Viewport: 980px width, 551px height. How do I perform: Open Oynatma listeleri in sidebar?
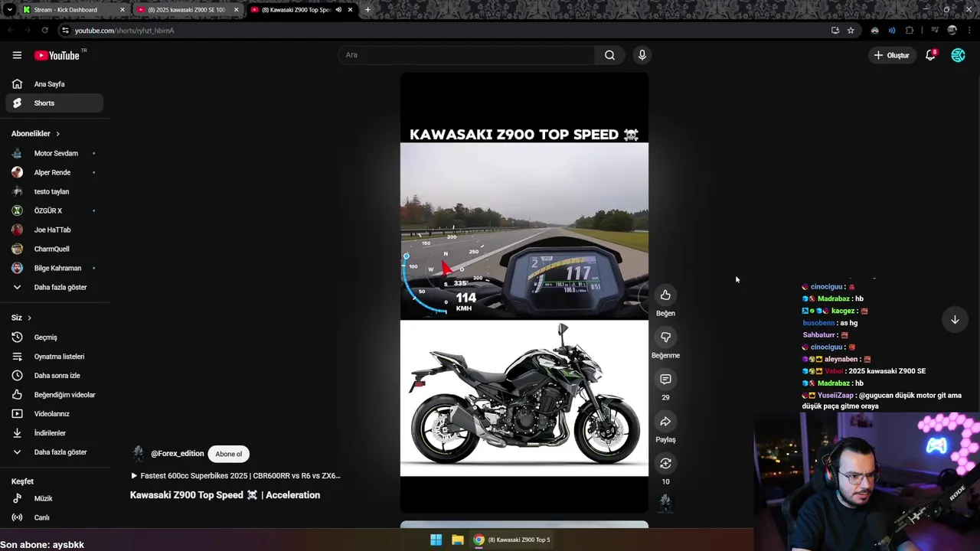coord(54,357)
